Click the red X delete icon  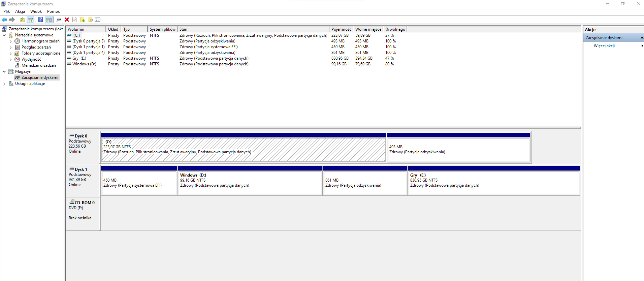tap(67, 20)
